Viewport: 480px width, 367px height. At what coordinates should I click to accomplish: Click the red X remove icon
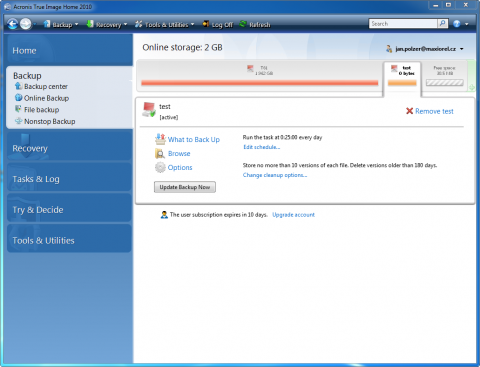point(409,111)
